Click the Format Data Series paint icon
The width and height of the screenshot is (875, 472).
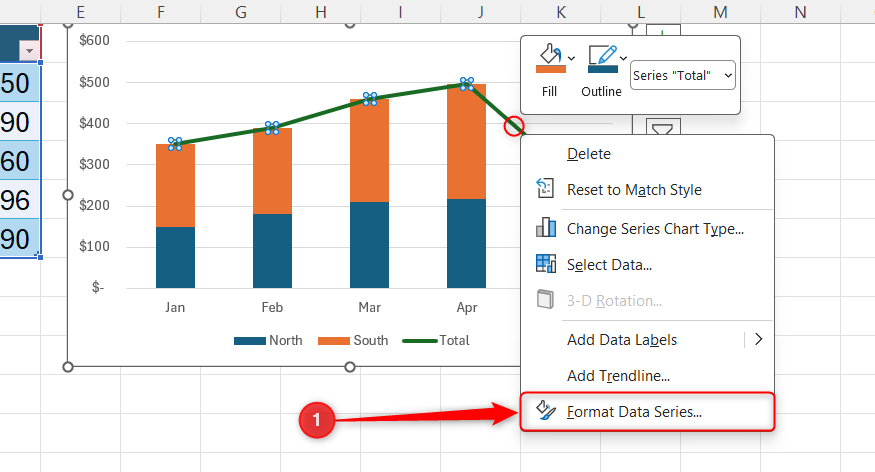click(x=545, y=411)
